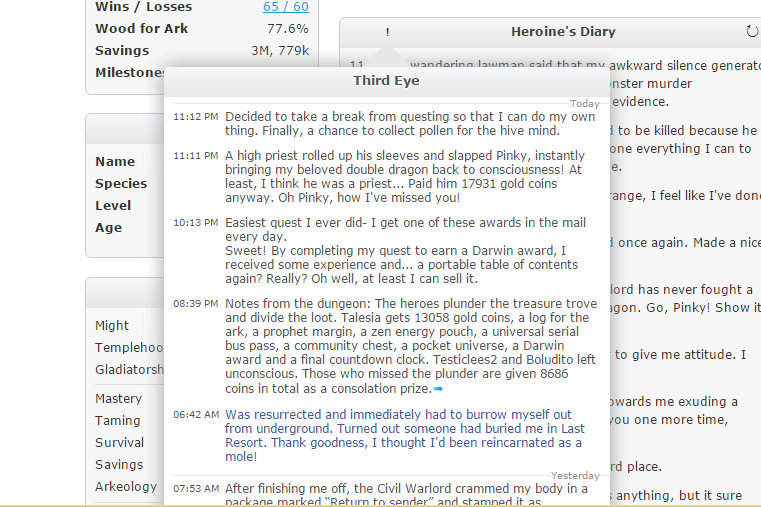
Task: Click the Heroine's Diary header title
Action: point(563,32)
